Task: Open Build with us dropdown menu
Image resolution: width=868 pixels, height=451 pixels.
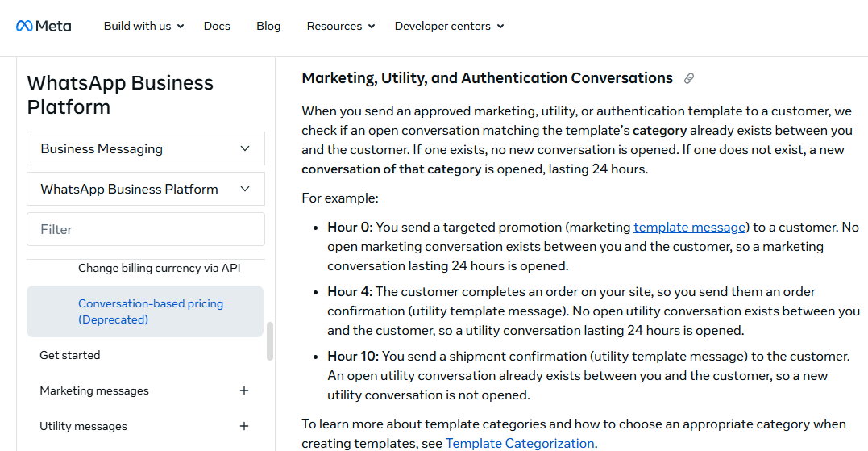Action: pos(143,26)
